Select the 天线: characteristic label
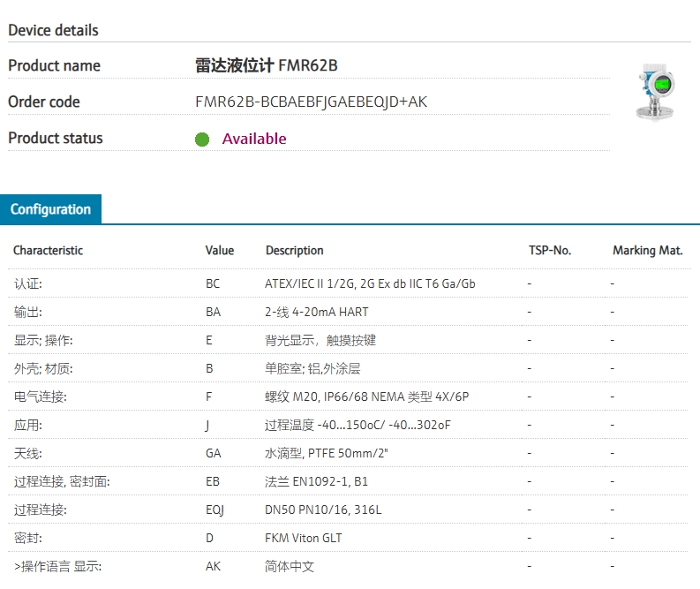Screen dimensions: 700x589 pyautogui.click(x=28, y=453)
